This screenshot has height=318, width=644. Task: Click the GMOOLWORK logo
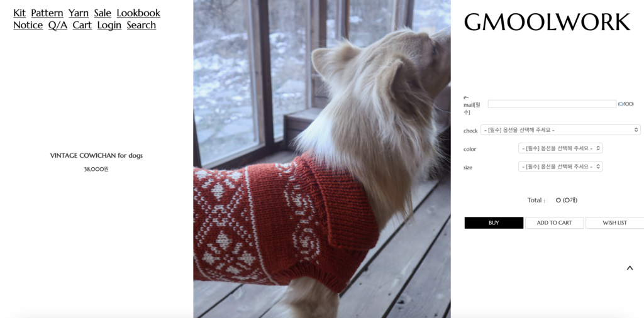[x=547, y=22]
